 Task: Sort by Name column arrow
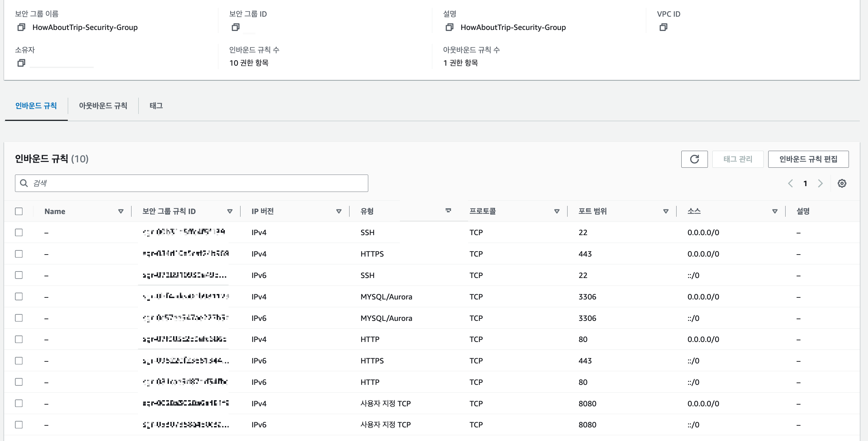121,211
